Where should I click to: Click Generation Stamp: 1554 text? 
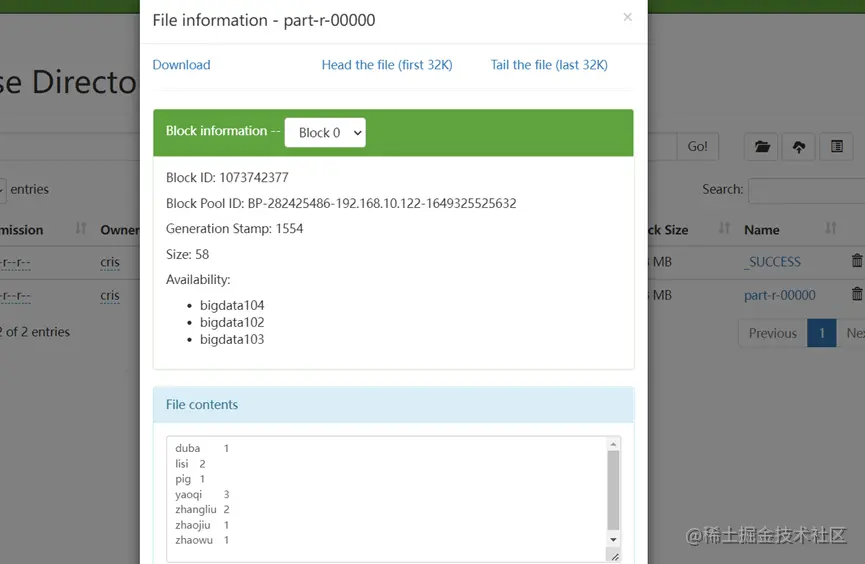[234, 228]
